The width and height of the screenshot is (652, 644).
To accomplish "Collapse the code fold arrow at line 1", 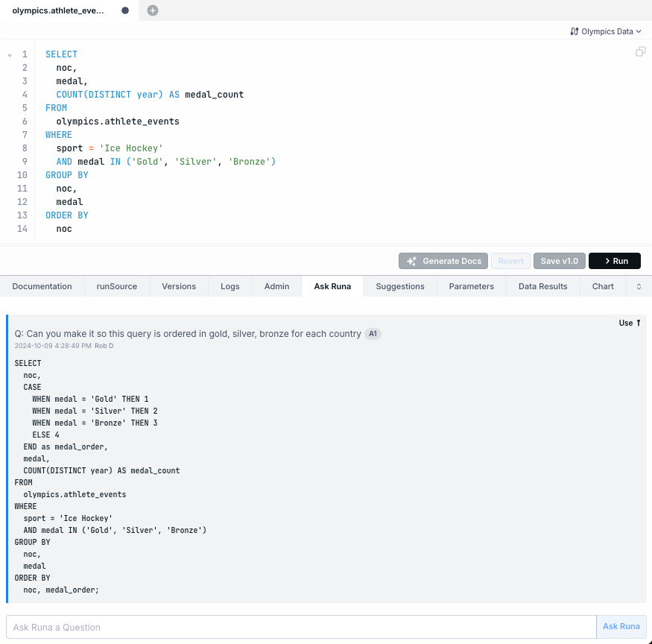I will (x=10, y=55).
